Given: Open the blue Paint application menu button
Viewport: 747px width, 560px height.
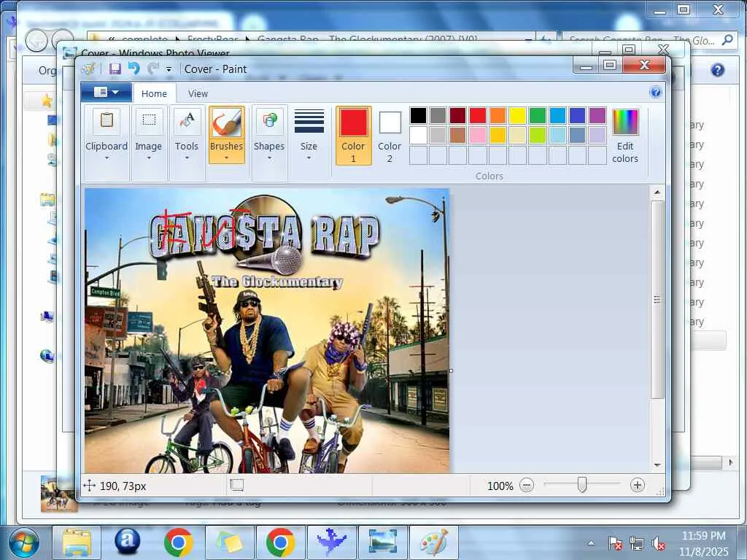Looking at the screenshot, I should [x=107, y=92].
